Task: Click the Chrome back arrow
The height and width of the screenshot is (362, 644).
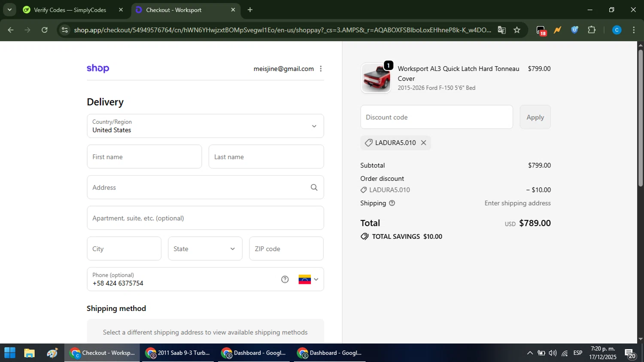Action: coord(11,30)
